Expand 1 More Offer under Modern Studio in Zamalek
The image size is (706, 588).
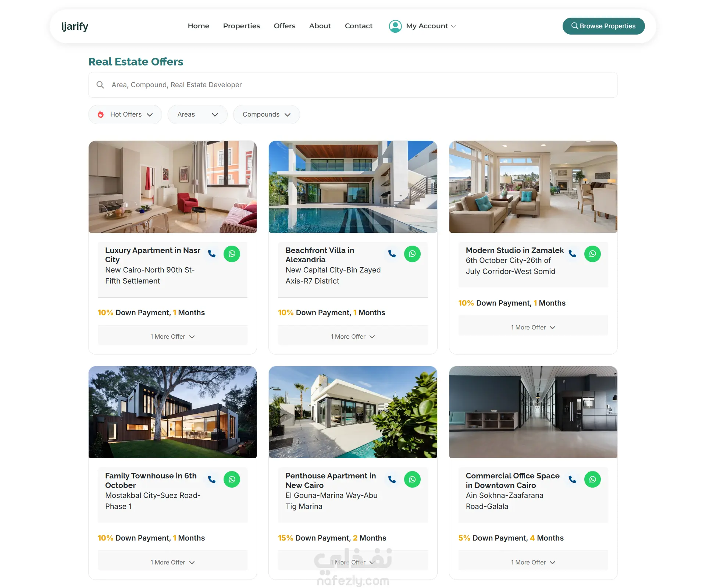coord(533,327)
